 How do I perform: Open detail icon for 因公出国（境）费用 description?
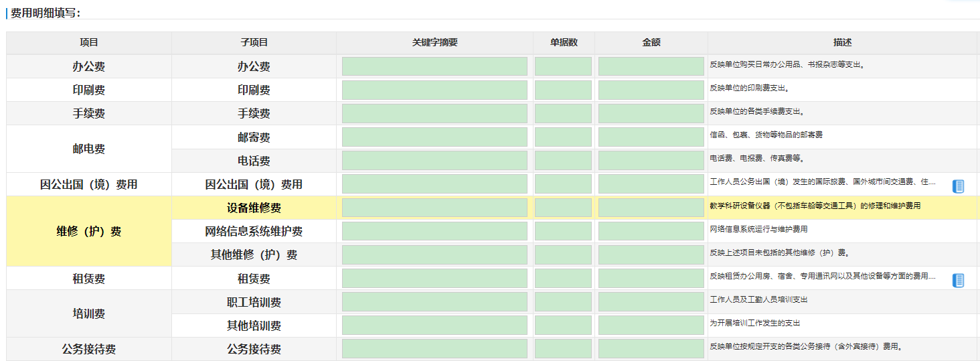pos(958,186)
